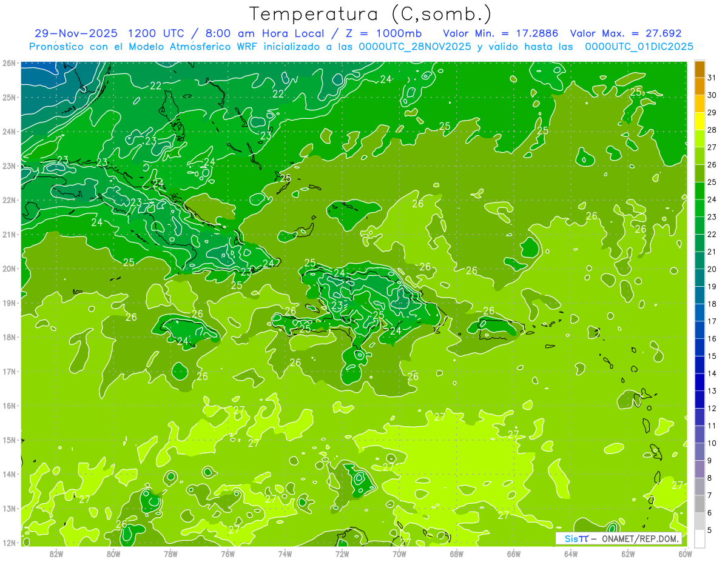The width and height of the screenshot is (728, 562).
Task: Click the colorbar scale label 30
Action: [x=712, y=95]
